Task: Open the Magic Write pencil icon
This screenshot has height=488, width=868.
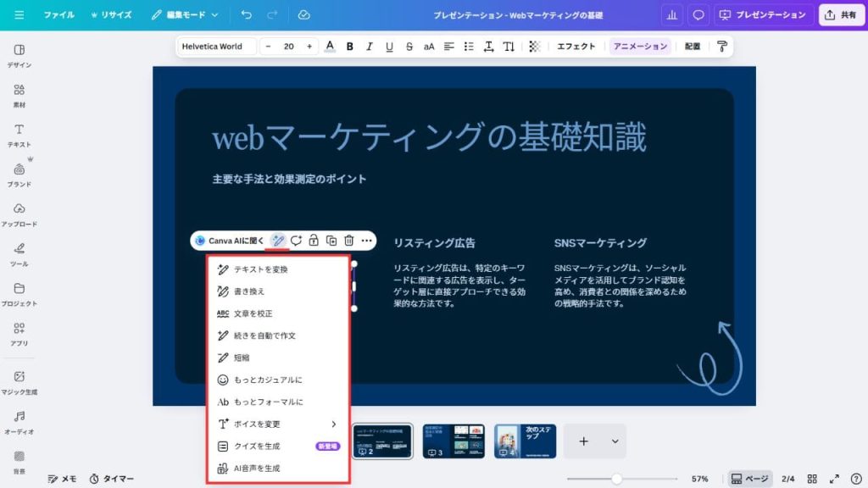Action: (278, 241)
